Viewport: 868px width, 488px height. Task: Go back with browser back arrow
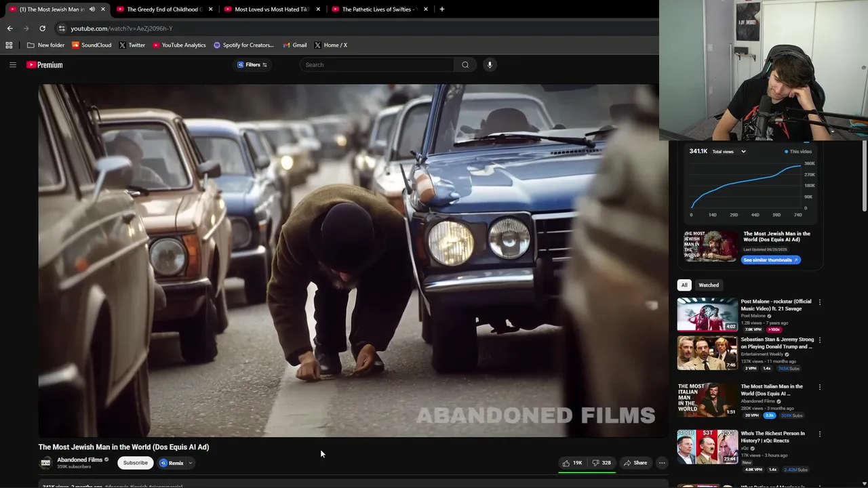(x=9, y=28)
